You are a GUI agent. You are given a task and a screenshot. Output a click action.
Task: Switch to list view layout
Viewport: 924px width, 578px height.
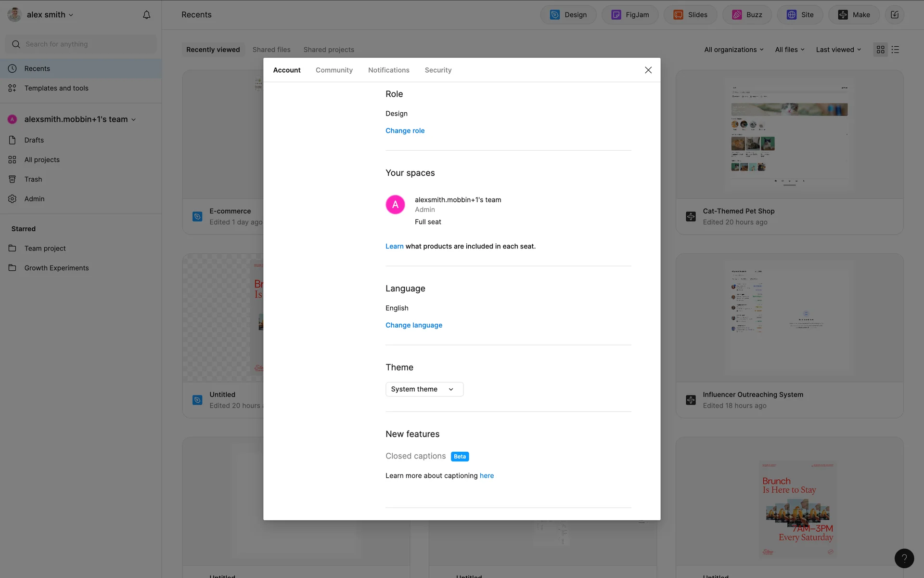pos(895,50)
